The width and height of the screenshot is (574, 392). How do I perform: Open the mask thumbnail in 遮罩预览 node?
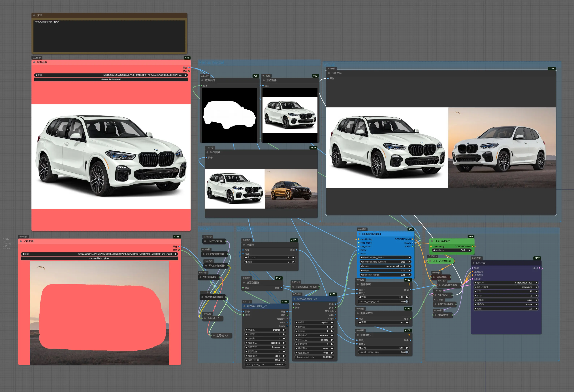point(229,115)
